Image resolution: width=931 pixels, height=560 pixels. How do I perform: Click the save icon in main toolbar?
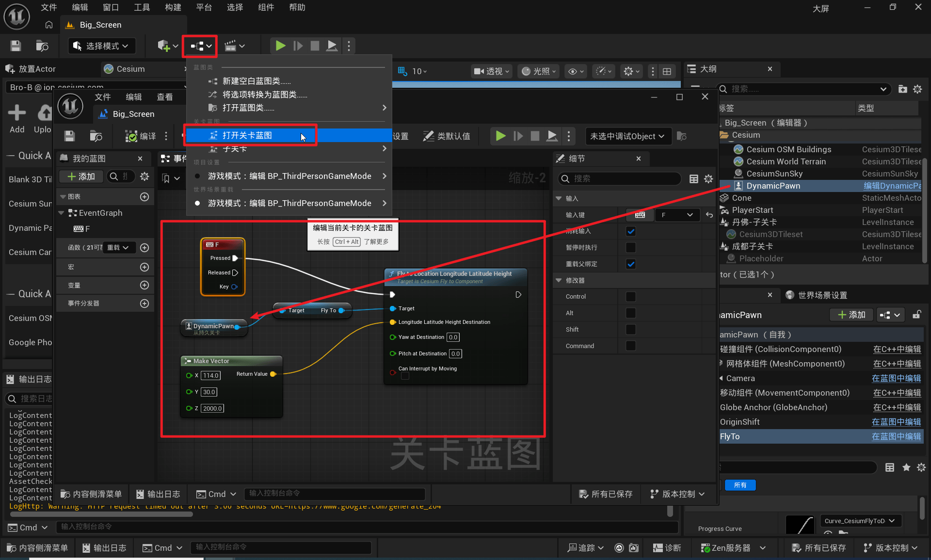pos(16,46)
